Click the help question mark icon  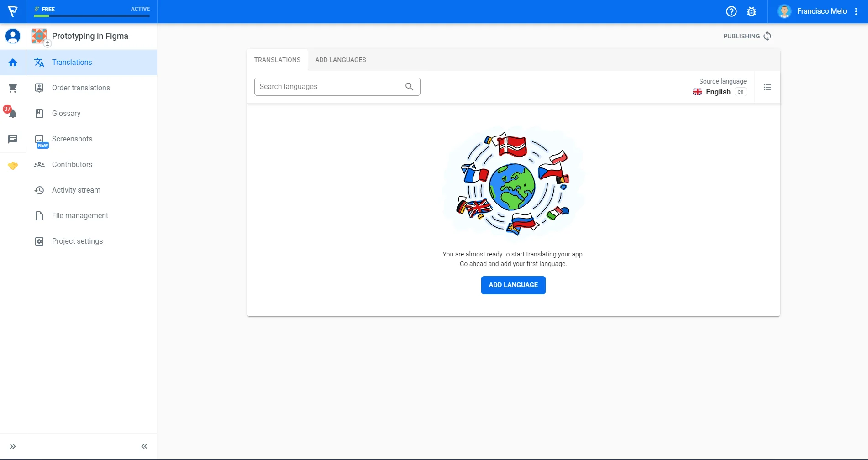pos(731,11)
